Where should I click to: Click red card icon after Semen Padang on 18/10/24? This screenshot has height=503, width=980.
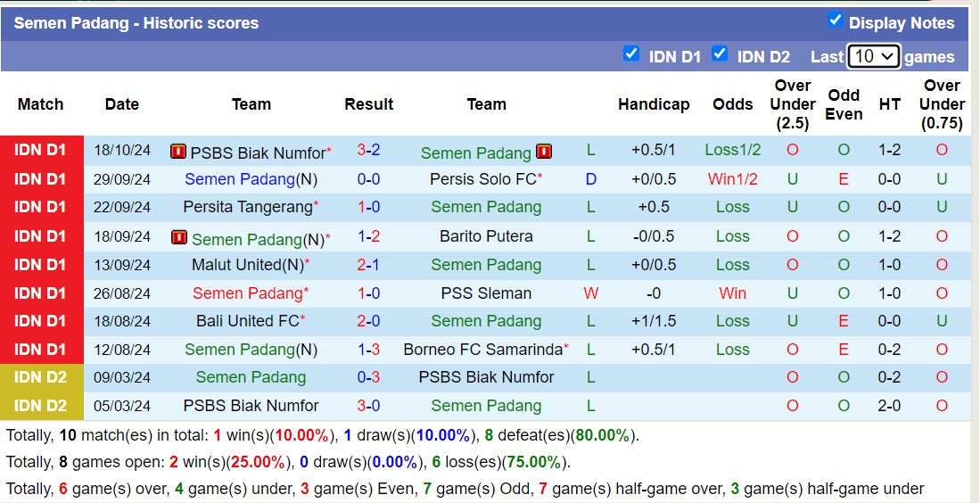click(544, 152)
